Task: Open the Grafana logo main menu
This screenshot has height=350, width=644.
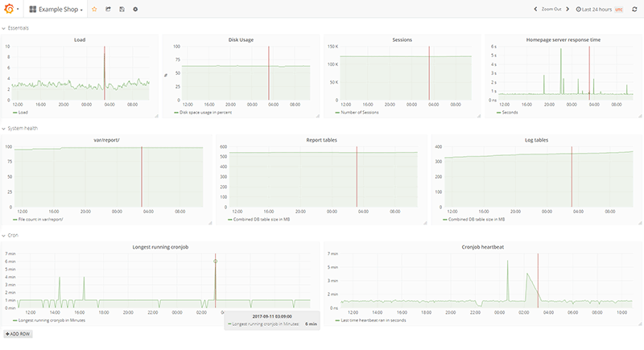Action: [10, 9]
